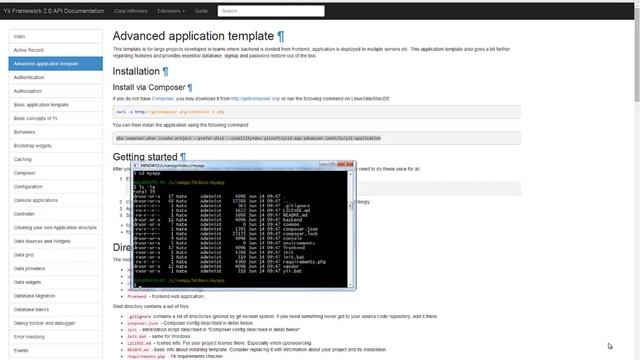Screen dimensions: 640x360
Task: Close the MINGW32 terminal window
Action: 346,164
